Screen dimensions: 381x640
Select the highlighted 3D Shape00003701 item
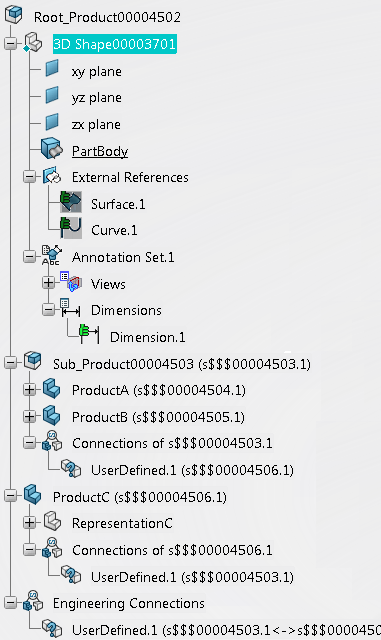tap(115, 44)
